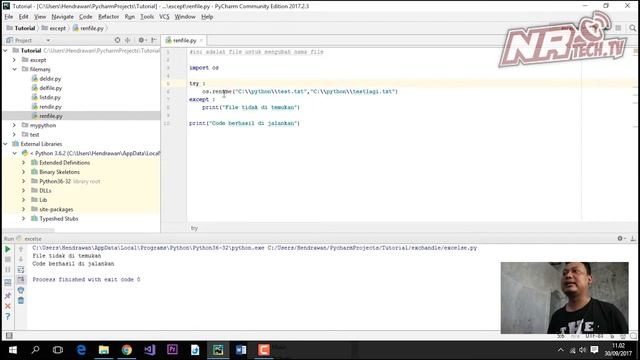Open the Refactor menu
The height and width of the screenshot is (360, 640).
109,17
